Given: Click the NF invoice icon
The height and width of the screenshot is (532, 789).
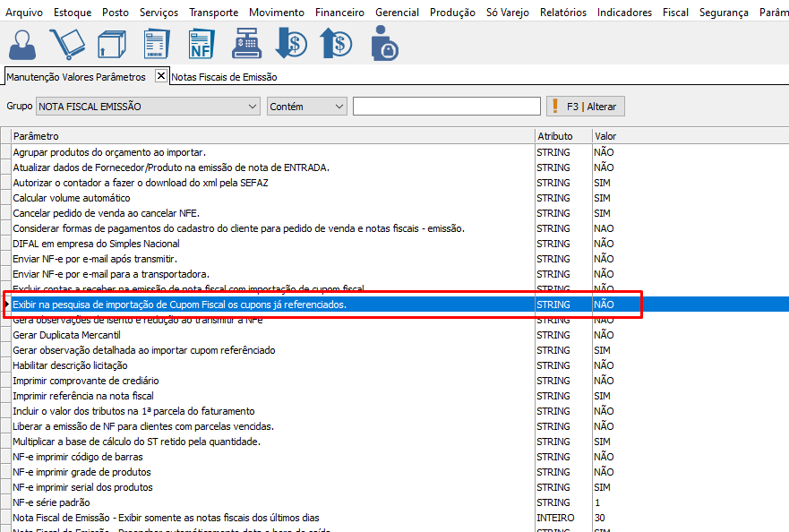Looking at the screenshot, I should pyautogui.click(x=202, y=43).
